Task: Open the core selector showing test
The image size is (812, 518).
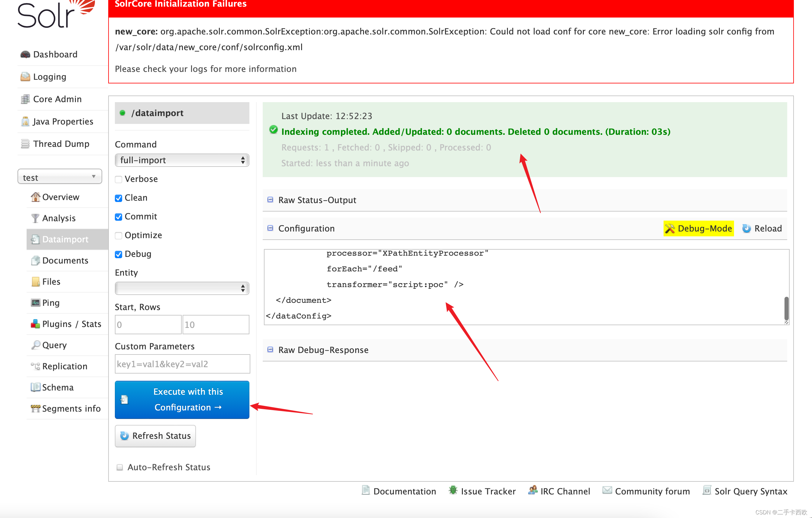Action: pos(60,176)
